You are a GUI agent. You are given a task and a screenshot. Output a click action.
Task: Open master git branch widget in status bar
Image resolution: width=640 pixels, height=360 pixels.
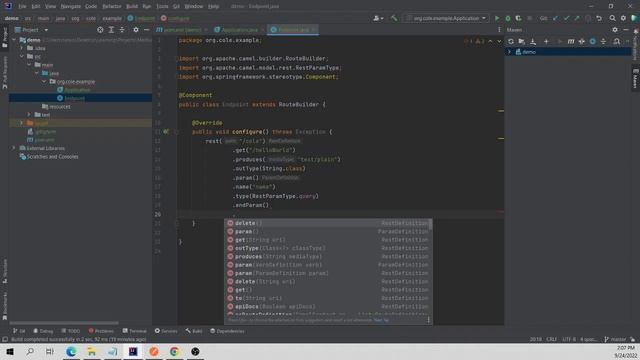(x=615, y=339)
